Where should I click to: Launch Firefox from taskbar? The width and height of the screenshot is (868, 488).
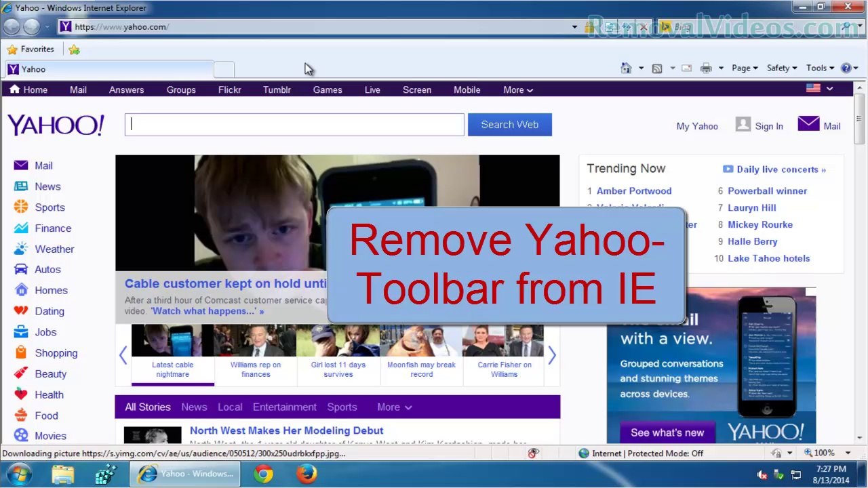(307, 474)
